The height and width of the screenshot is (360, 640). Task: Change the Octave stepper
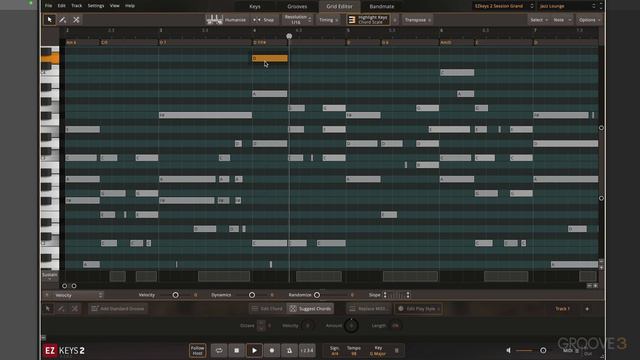tap(262, 326)
